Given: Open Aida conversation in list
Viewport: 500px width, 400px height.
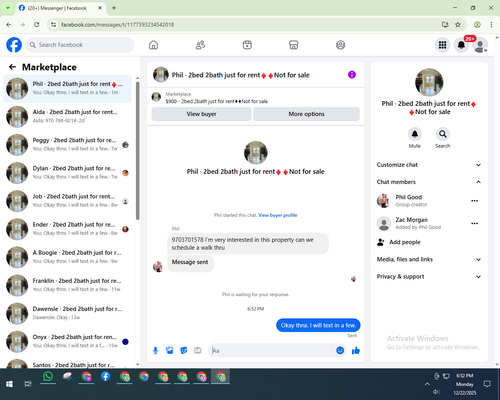Looking at the screenshot, I should [x=67, y=116].
